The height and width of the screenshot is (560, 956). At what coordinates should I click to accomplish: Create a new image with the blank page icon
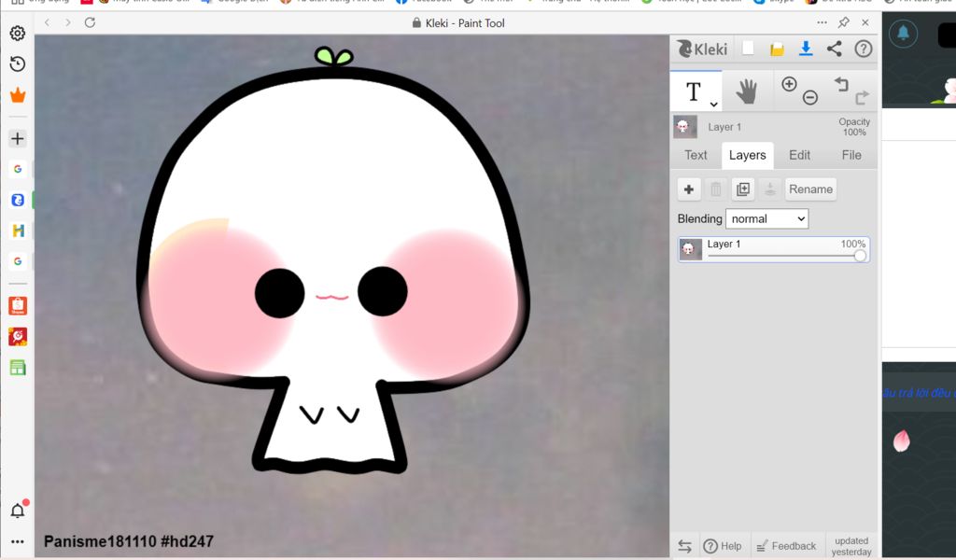748,49
